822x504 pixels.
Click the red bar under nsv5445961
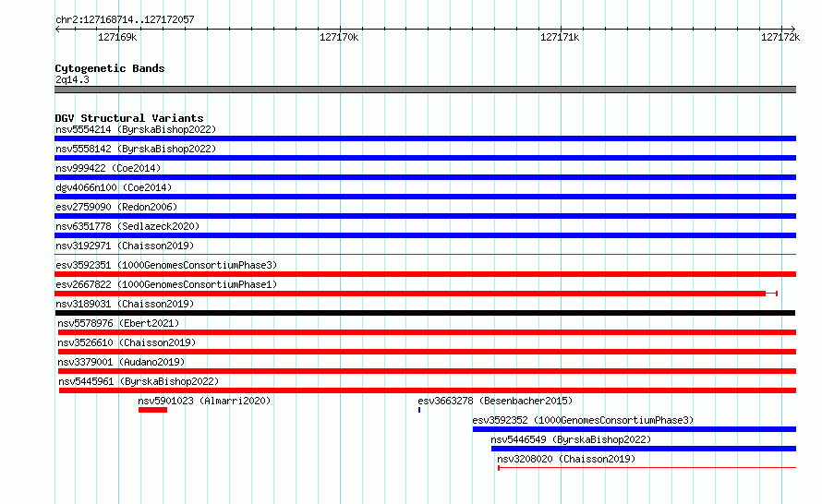(x=428, y=390)
